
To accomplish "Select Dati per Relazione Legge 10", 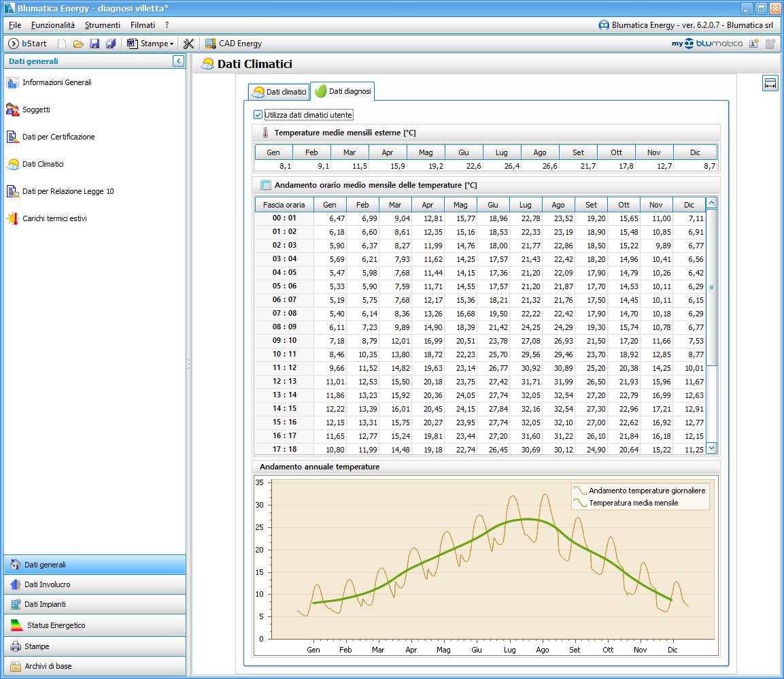I will [x=67, y=191].
